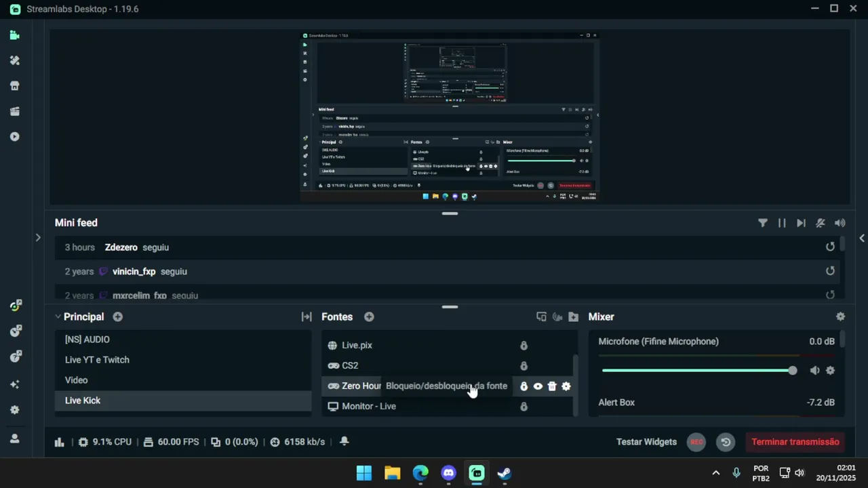Open Mini feed filter funnel icon
868x488 pixels.
(763, 223)
